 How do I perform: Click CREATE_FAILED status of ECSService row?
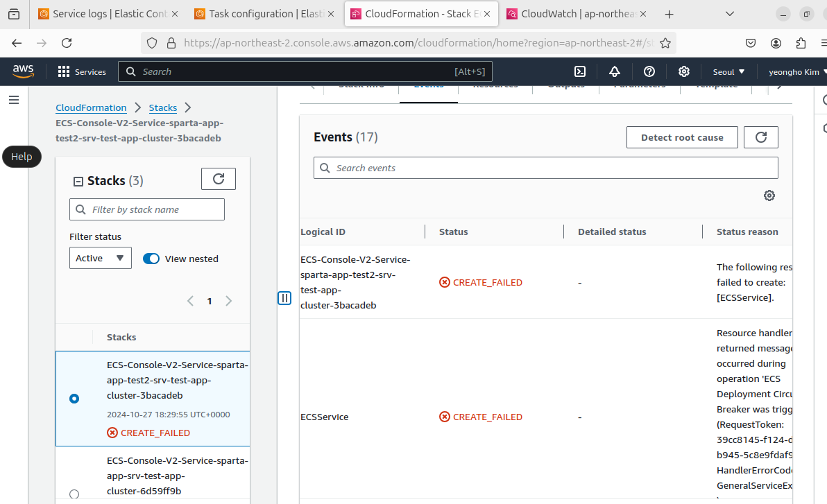(481, 417)
